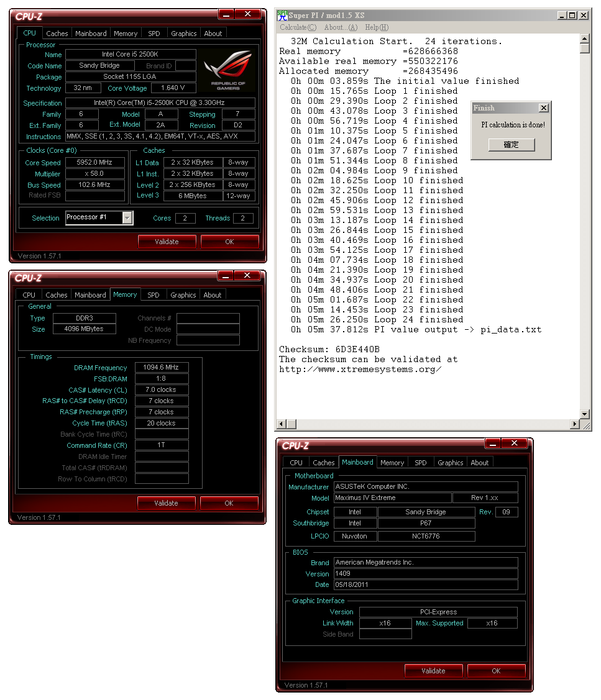This screenshot has width=601, height=700.
Task: Select Graphics tab in Memory CPU-Z window
Action: (183, 295)
